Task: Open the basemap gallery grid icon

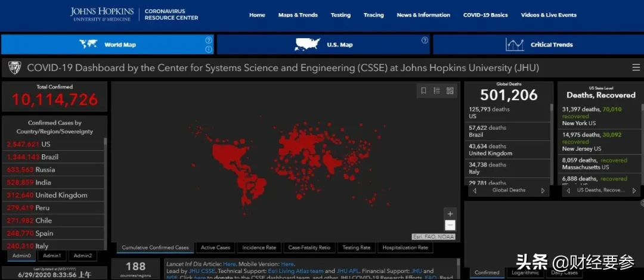Action: 450,91
